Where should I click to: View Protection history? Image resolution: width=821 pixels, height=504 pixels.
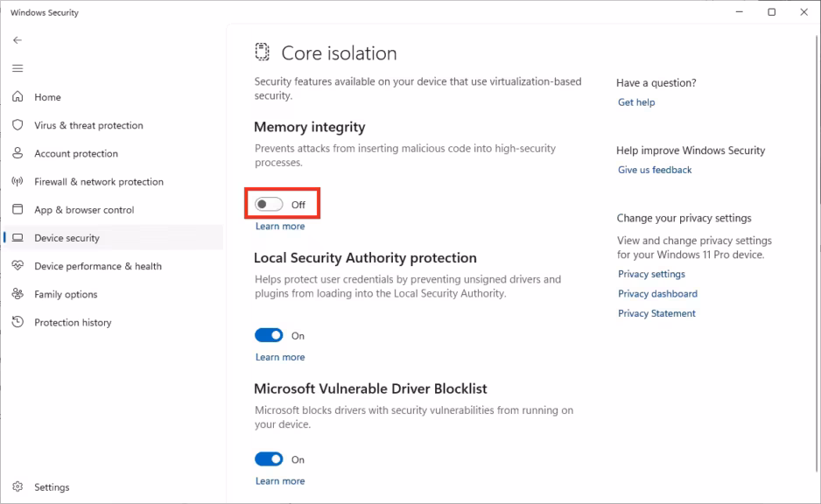[x=77, y=322]
